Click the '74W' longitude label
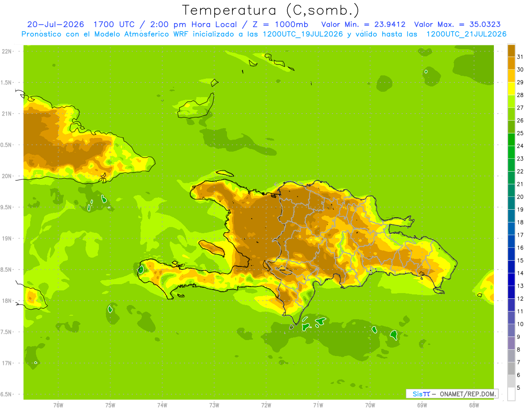Image resolution: width=532 pixels, height=411 pixels. (162, 405)
